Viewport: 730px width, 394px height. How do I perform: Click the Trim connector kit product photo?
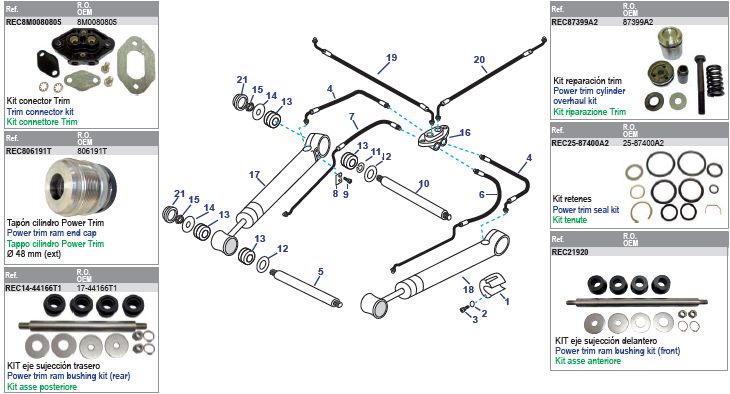click(x=95, y=61)
